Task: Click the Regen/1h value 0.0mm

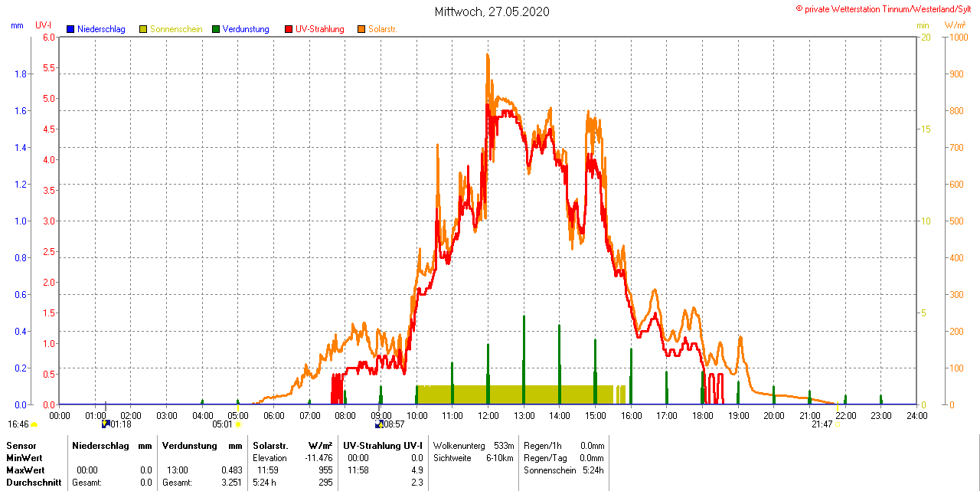Action: [x=592, y=445]
